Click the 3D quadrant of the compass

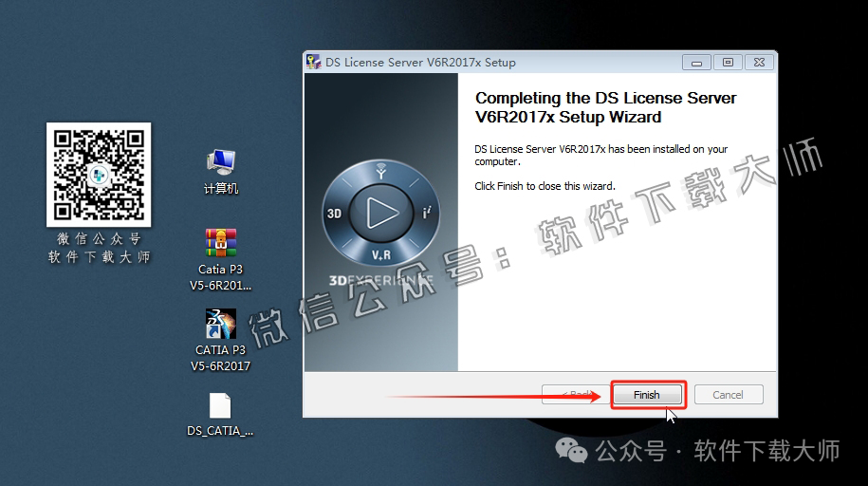(x=335, y=214)
